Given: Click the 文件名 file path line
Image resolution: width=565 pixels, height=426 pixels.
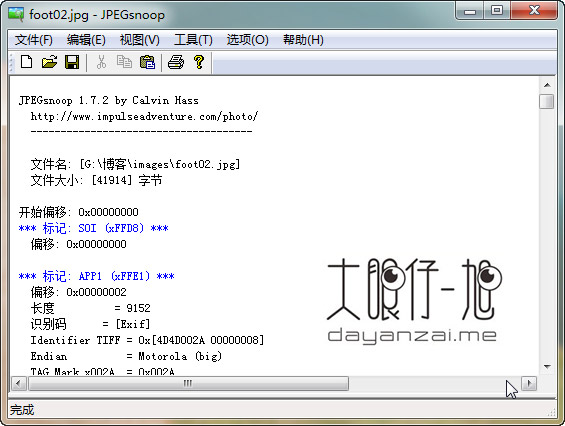Looking at the screenshot, I should coord(135,164).
